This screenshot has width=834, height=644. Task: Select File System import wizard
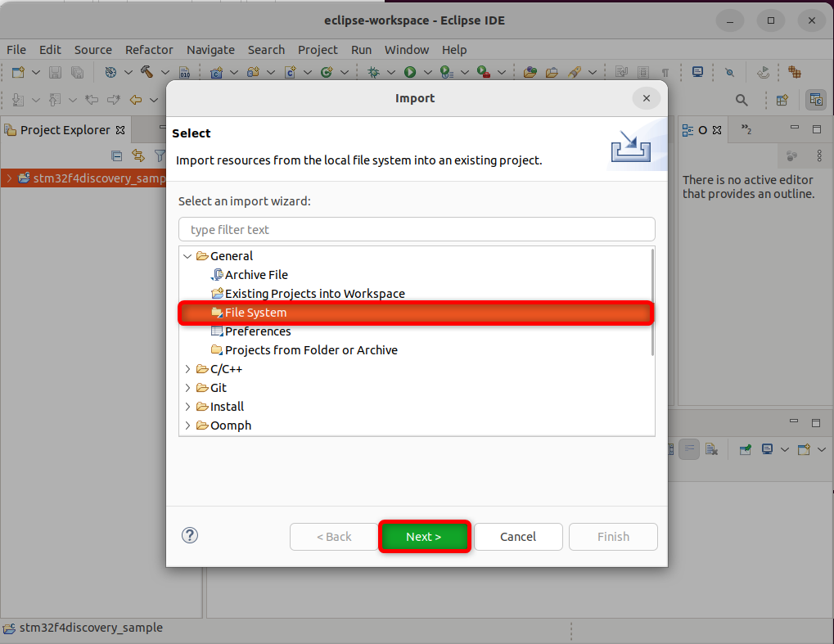coord(416,313)
